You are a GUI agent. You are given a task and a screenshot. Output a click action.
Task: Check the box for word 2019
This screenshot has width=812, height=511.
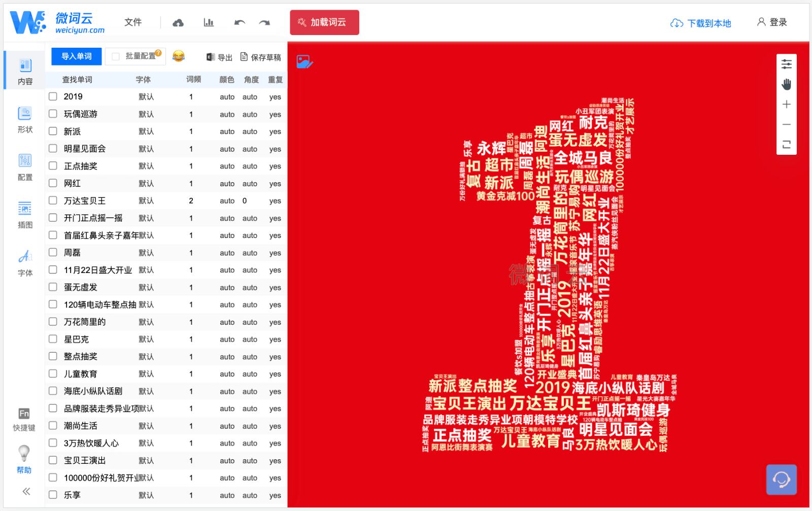pos(53,96)
